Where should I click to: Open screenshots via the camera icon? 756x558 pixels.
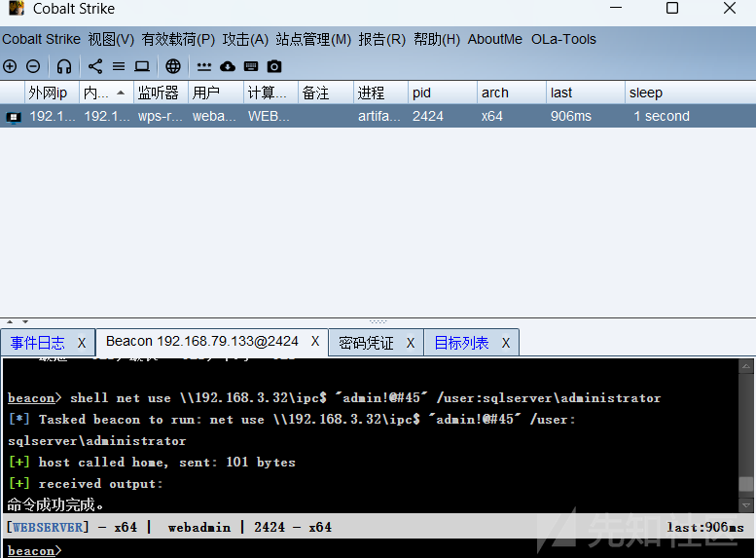tap(274, 66)
